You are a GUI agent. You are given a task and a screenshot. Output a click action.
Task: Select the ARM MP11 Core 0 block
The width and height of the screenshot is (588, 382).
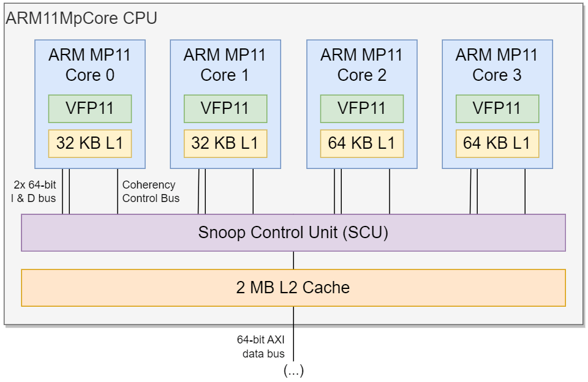(x=90, y=104)
